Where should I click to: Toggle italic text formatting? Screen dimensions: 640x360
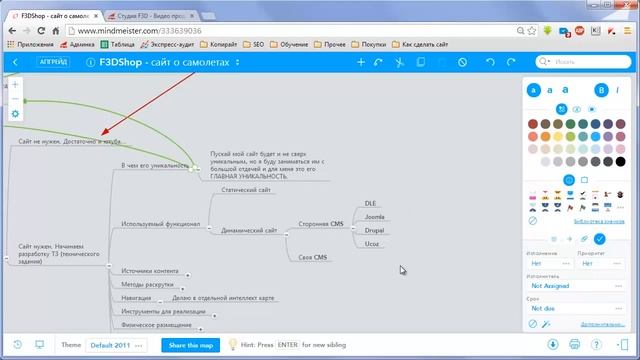pyautogui.click(x=618, y=90)
